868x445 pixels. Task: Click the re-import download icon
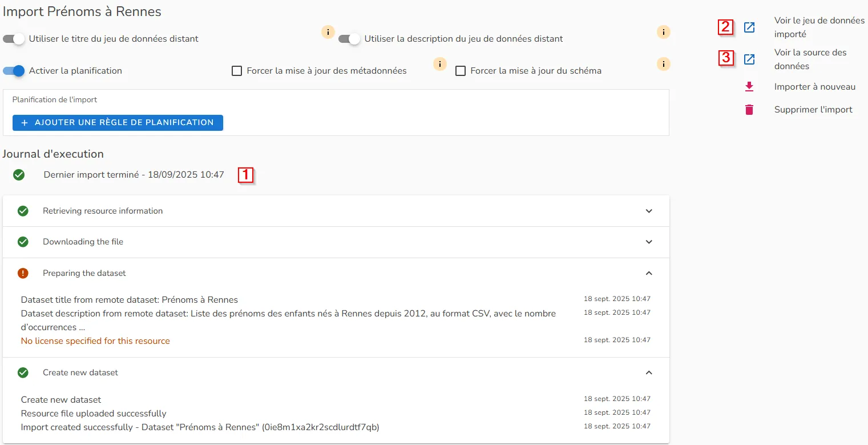tap(749, 87)
